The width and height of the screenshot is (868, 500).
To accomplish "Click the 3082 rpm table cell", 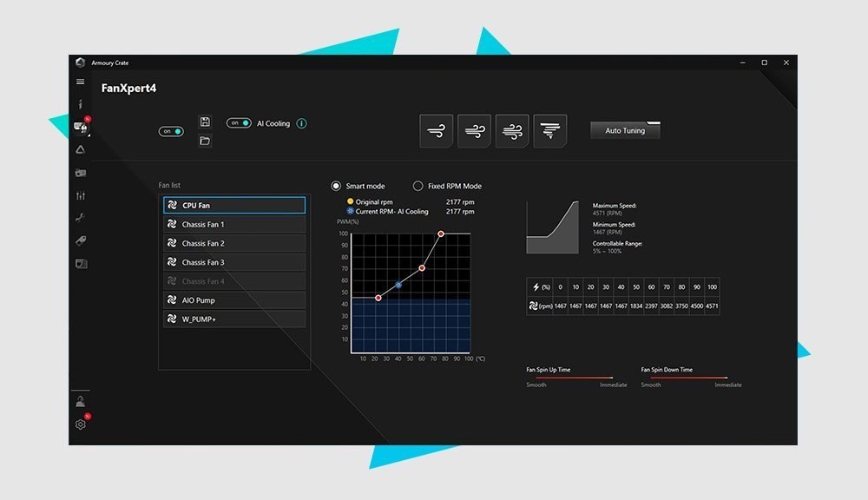I will [x=667, y=306].
